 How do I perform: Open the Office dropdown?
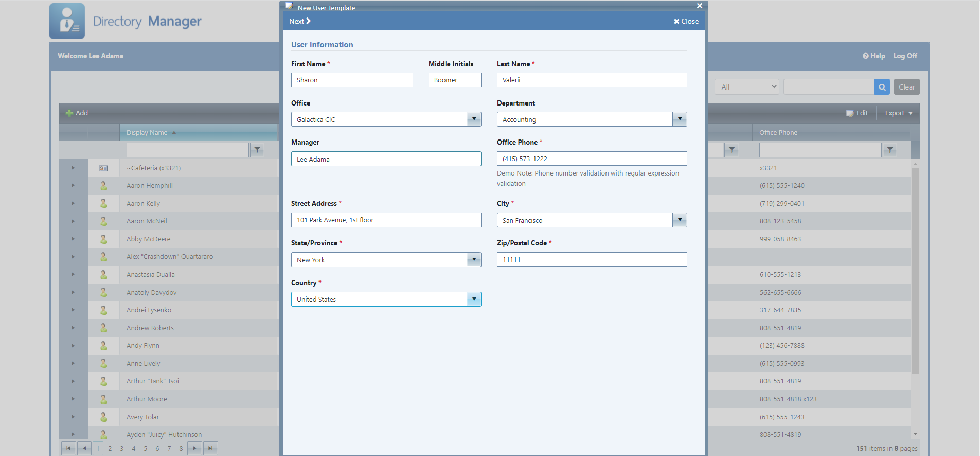click(474, 119)
